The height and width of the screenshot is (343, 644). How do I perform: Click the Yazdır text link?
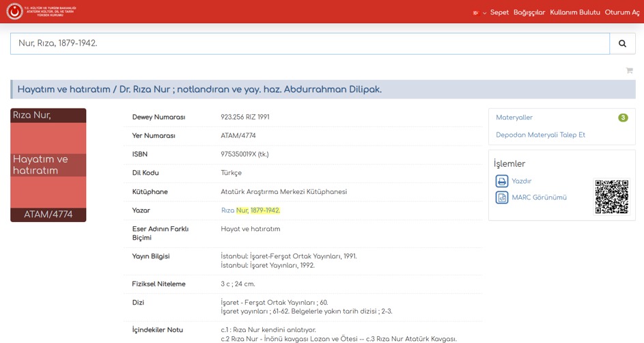point(522,181)
